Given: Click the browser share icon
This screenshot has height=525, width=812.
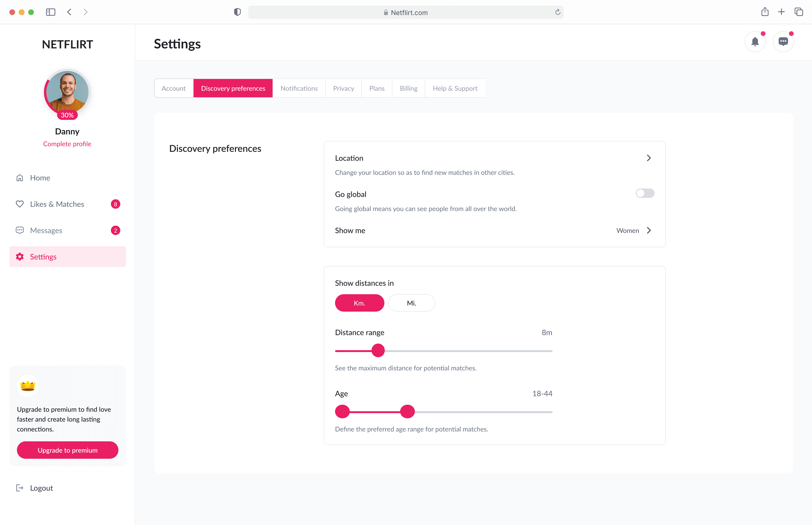Looking at the screenshot, I should point(765,12).
